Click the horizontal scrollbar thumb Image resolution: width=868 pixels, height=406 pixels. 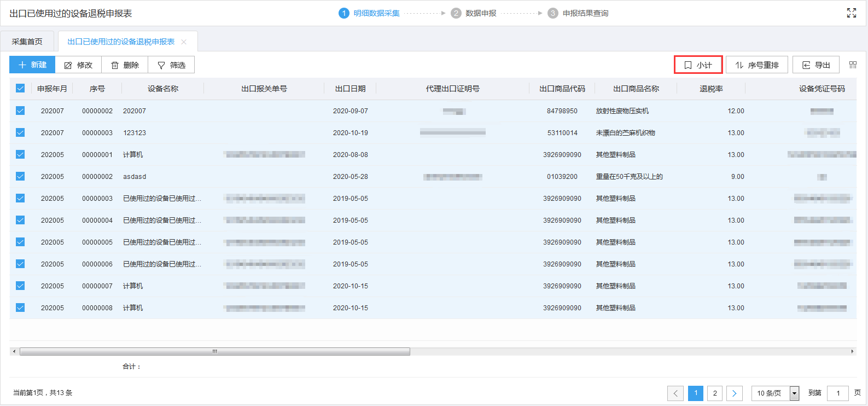pos(214,351)
